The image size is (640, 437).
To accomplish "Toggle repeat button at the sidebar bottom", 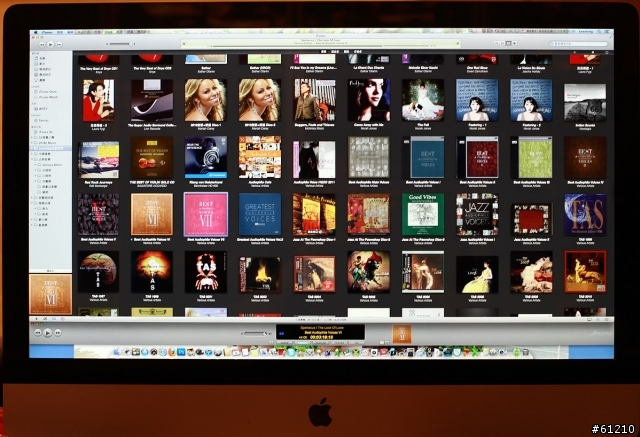I will point(54,319).
